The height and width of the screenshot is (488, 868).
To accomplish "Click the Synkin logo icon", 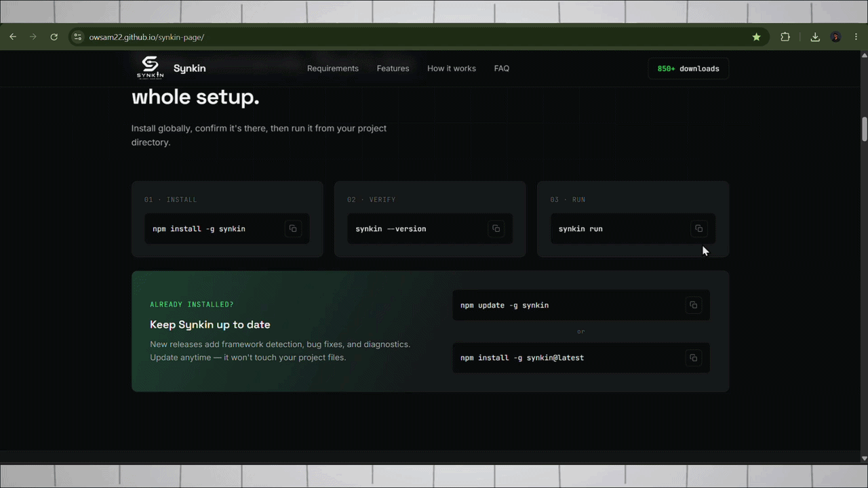I will [x=150, y=68].
